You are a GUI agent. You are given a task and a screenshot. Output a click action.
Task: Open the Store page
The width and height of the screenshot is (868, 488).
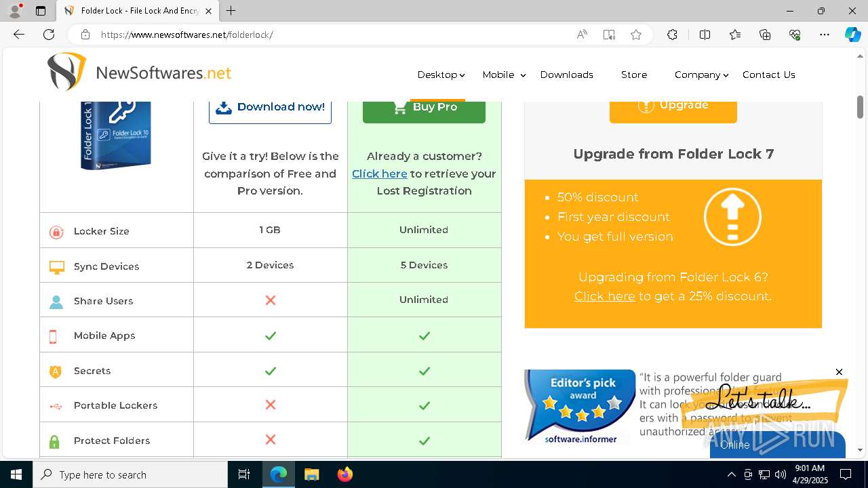click(634, 75)
